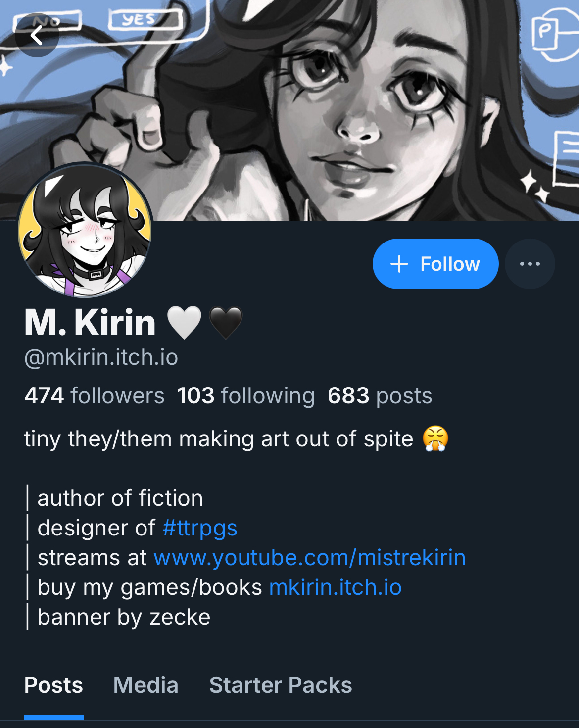
Task: Tap the black heart emoji in name
Action: click(226, 323)
